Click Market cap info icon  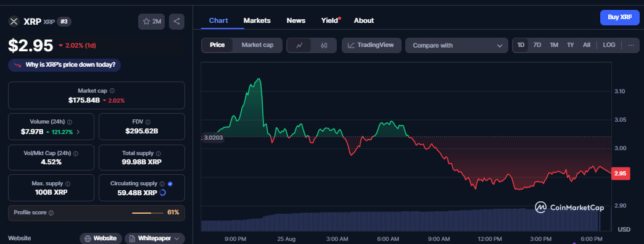[x=112, y=91]
